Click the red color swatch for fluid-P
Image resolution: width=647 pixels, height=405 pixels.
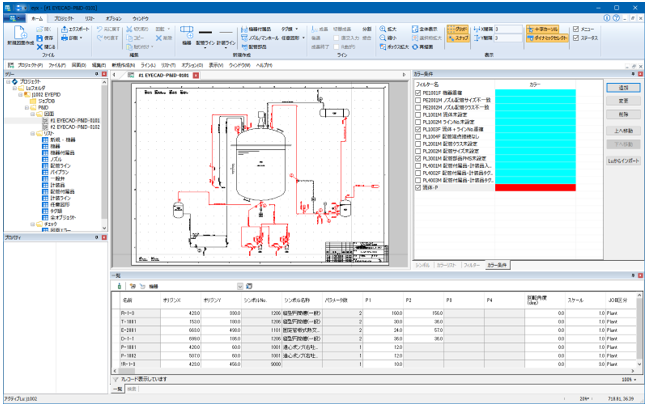(x=535, y=188)
